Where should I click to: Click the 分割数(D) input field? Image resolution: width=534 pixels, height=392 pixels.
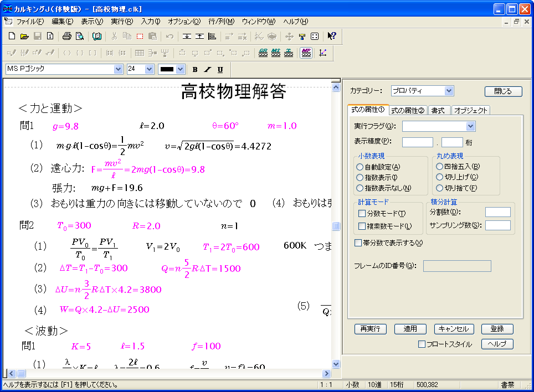(497, 212)
